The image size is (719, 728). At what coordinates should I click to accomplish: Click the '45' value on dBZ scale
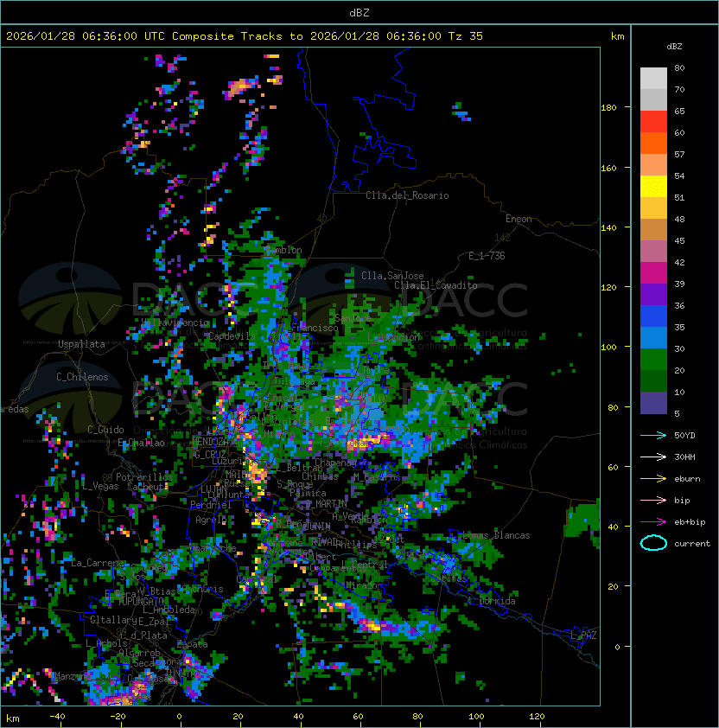(x=679, y=240)
